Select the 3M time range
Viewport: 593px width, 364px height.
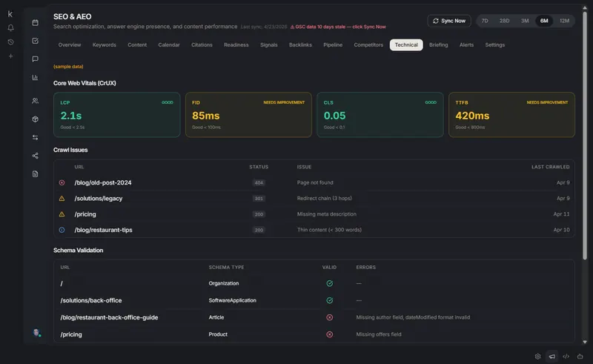coord(525,21)
